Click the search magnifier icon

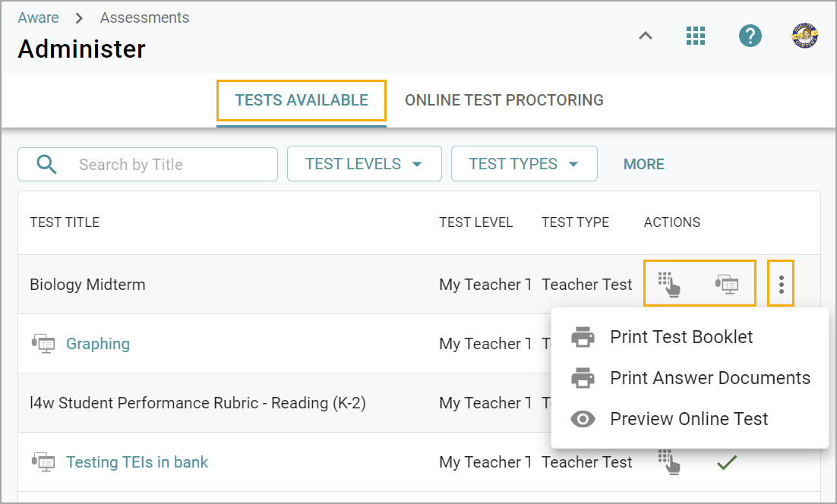tap(46, 164)
